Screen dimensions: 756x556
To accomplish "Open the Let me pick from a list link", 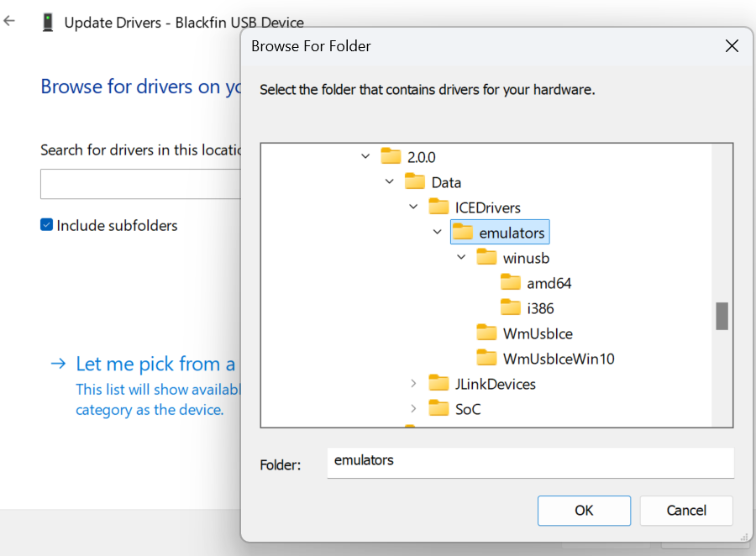I will 155,364.
